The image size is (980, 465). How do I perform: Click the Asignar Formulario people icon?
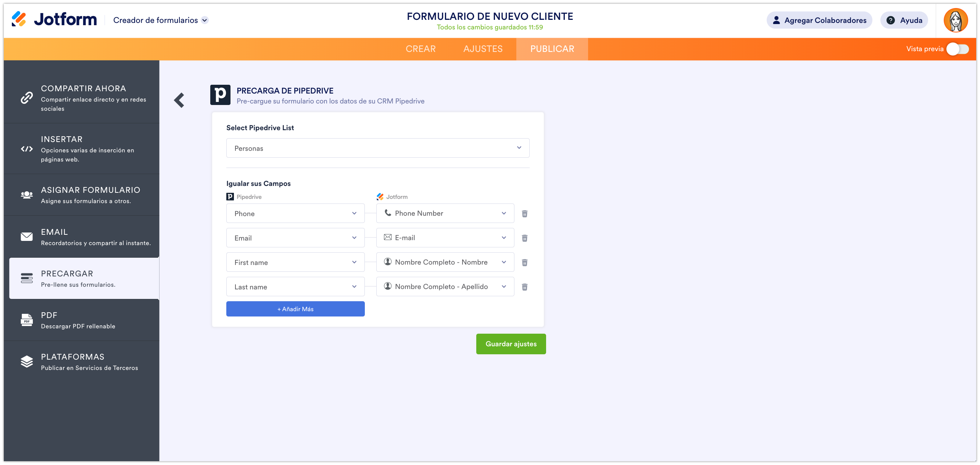(26, 195)
